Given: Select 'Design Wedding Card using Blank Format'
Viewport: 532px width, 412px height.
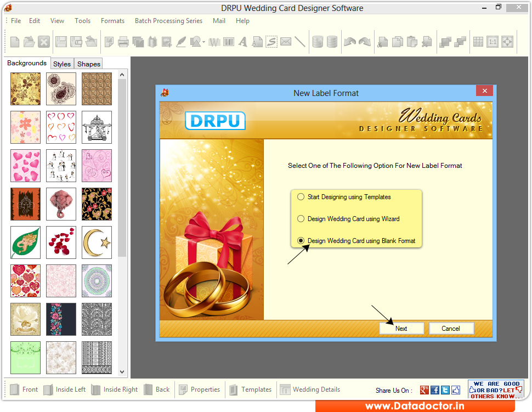Looking at the screenshot, I should pos(301,240).
